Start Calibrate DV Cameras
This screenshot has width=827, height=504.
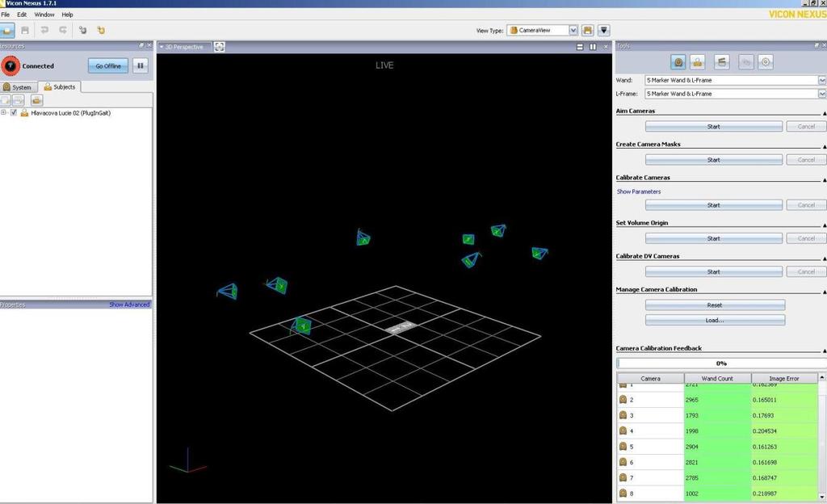coord(714,271)
